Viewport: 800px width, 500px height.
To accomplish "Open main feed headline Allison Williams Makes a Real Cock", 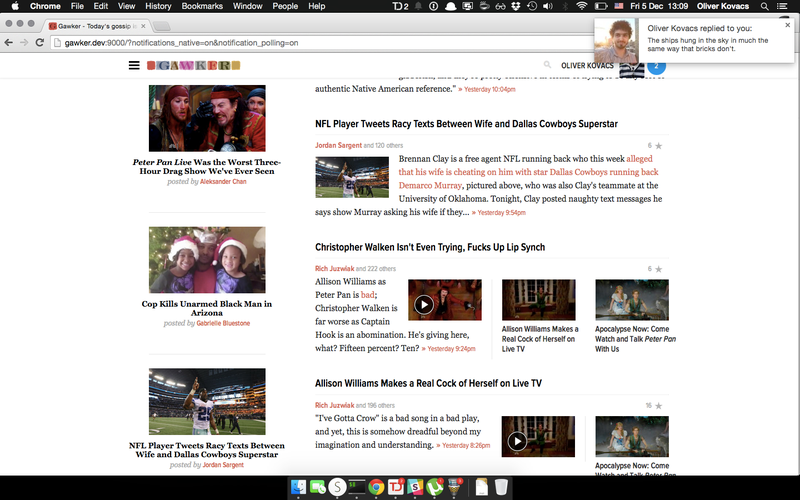I will (x=428, y=383).
